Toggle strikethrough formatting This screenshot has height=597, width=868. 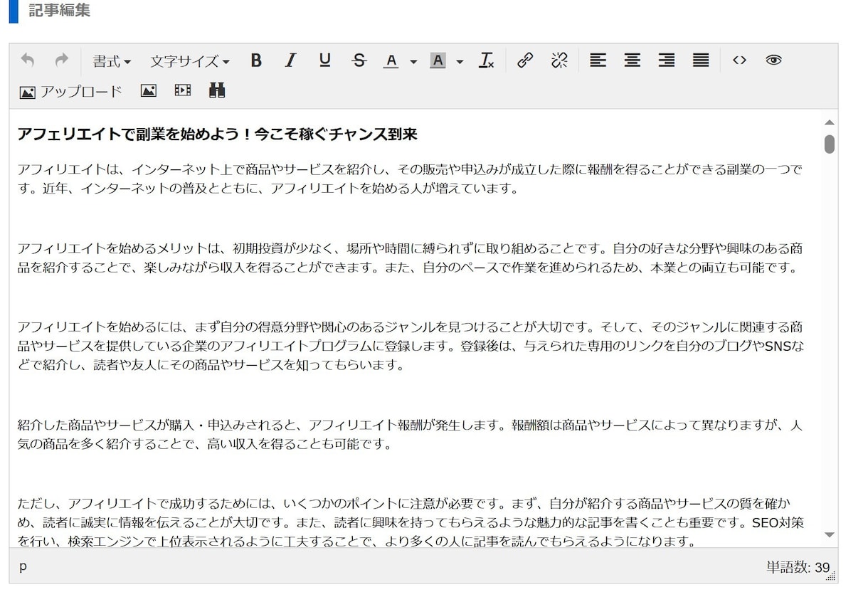pyautogui.click(x=359, y=60)
